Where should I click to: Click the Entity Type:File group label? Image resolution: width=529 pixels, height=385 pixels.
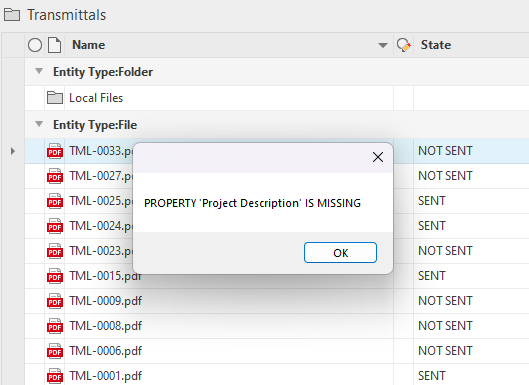pyautogui.click(x=95, y=125)
